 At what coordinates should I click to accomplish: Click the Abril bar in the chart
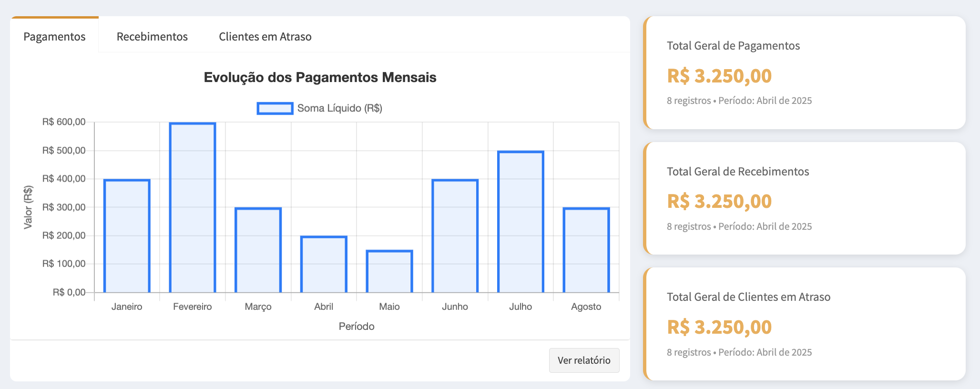324,265
